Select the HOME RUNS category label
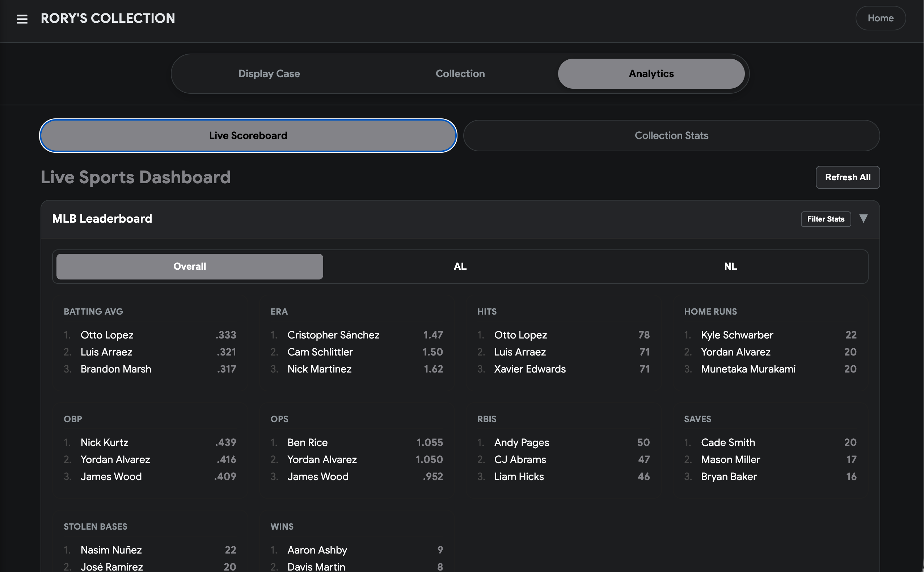The height and width of the screenshot is (572, 924). click(710, 311)
